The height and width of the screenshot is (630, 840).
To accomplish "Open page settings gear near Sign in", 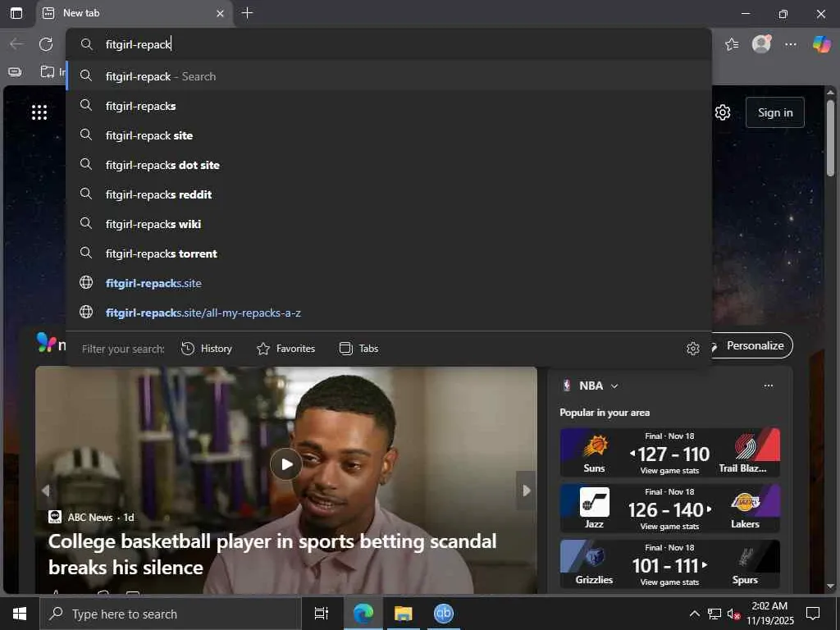I will pyautogui.click(x=723, y=112).
